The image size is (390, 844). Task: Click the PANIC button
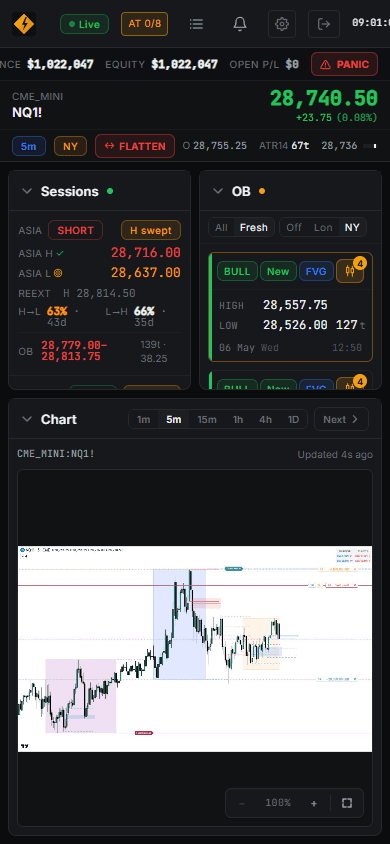pos(344,65)
